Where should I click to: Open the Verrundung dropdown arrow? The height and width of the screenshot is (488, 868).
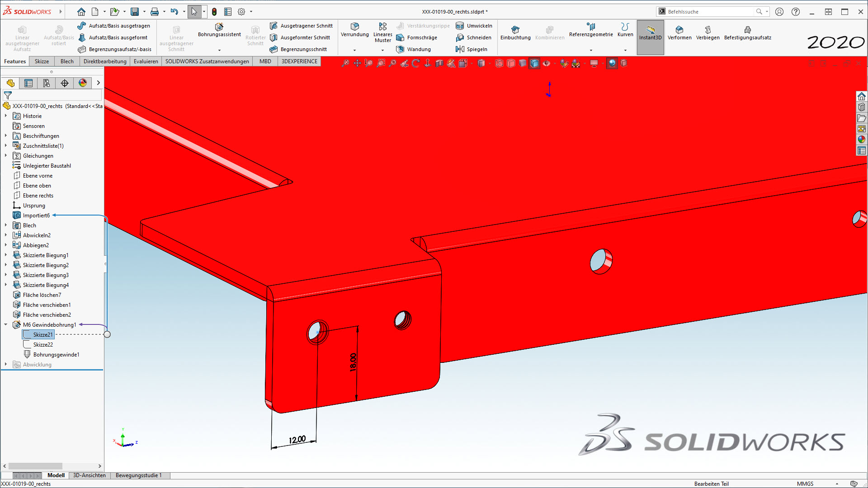(355, 50)
